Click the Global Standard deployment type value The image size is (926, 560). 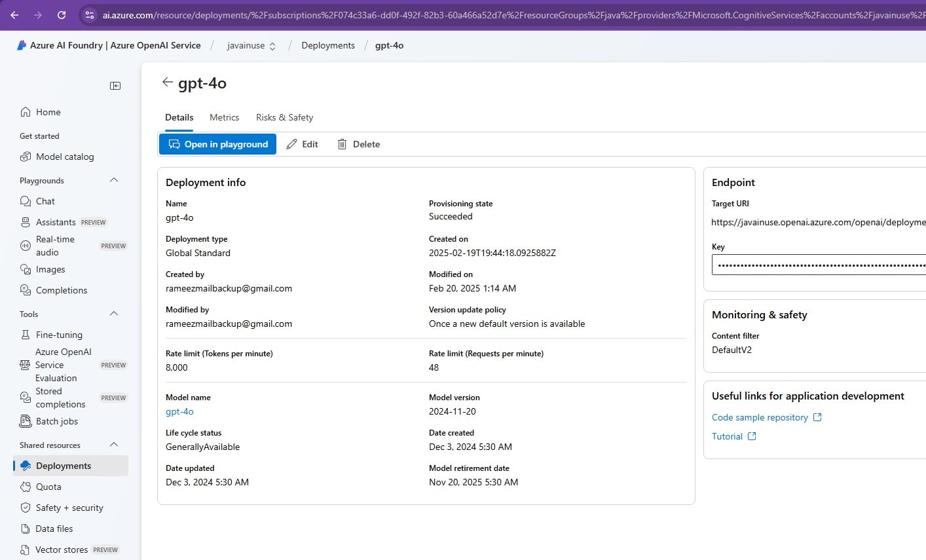[x=198, y=253]
